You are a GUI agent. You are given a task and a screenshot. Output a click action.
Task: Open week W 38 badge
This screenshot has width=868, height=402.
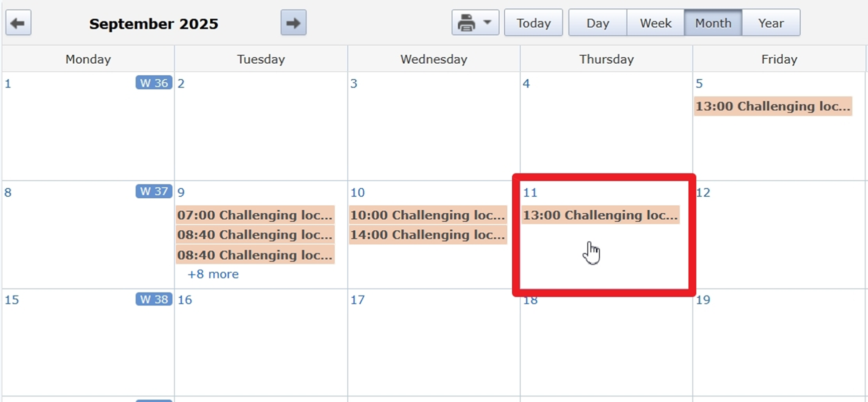coord(154,299)
